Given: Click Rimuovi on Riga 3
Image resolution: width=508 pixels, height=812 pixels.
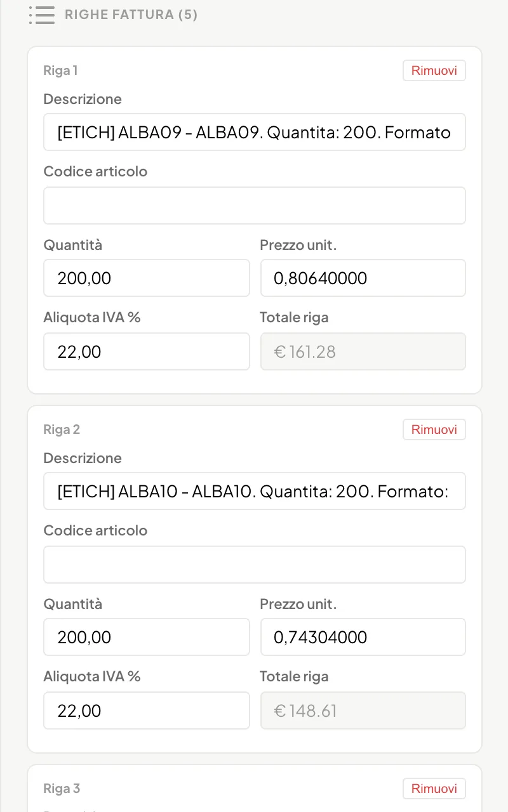Looking at the screenshot, I should 434,789.
